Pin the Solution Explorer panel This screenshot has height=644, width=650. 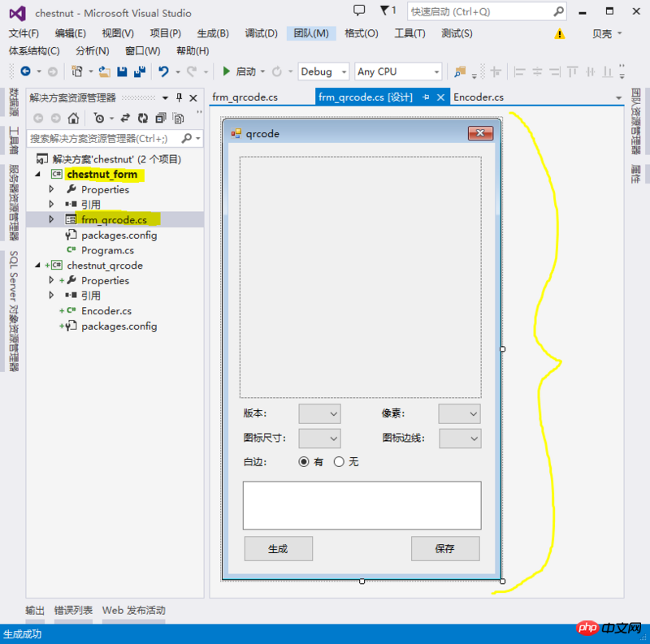[180, 97]
